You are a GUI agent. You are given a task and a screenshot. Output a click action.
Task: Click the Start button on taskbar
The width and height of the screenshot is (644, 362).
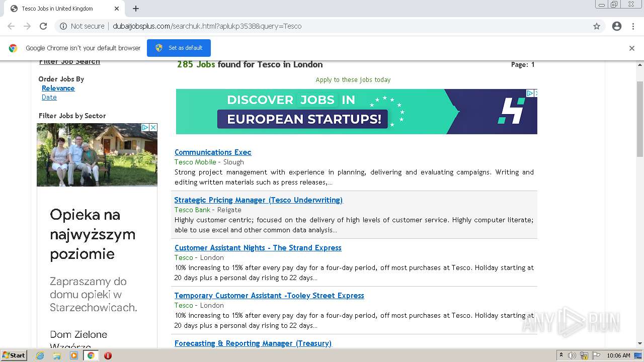[x=14, y=355]
